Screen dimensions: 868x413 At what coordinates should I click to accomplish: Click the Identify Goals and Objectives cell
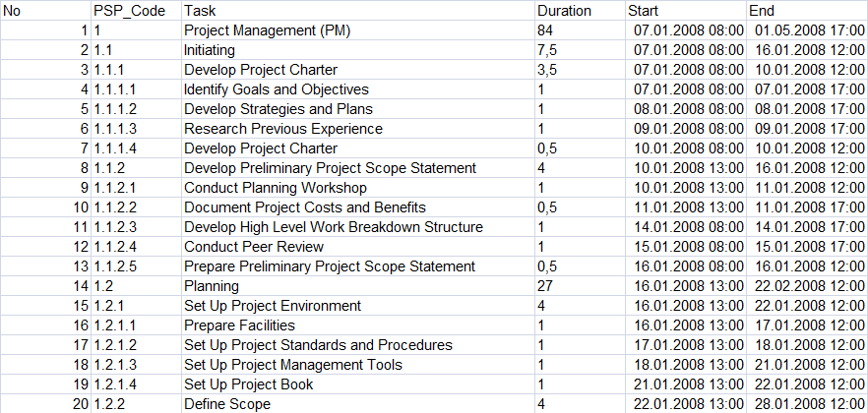[x=358, y=89]
